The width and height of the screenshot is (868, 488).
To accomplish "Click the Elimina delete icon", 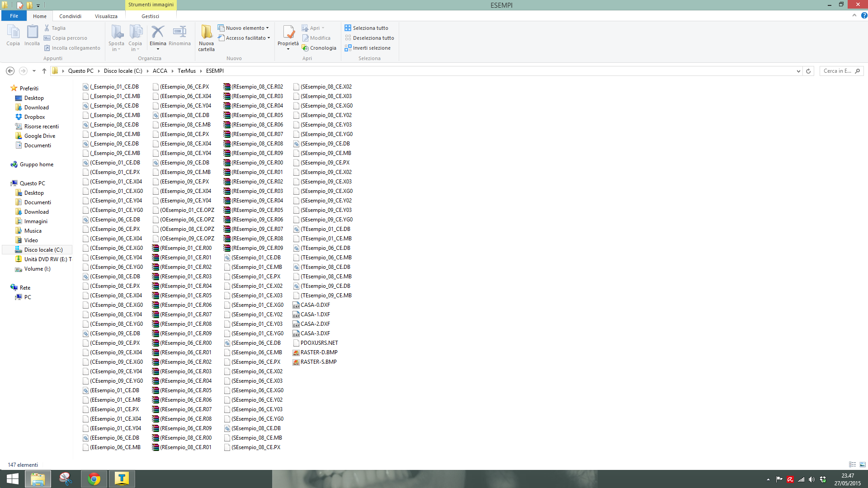I will click(157, 33).
